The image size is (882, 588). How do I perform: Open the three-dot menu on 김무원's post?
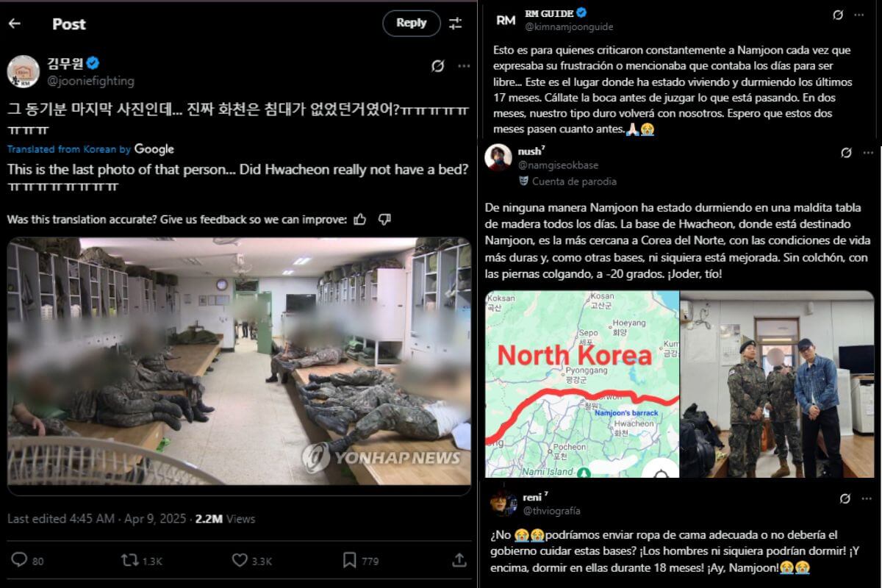click(x=464, y=66)
